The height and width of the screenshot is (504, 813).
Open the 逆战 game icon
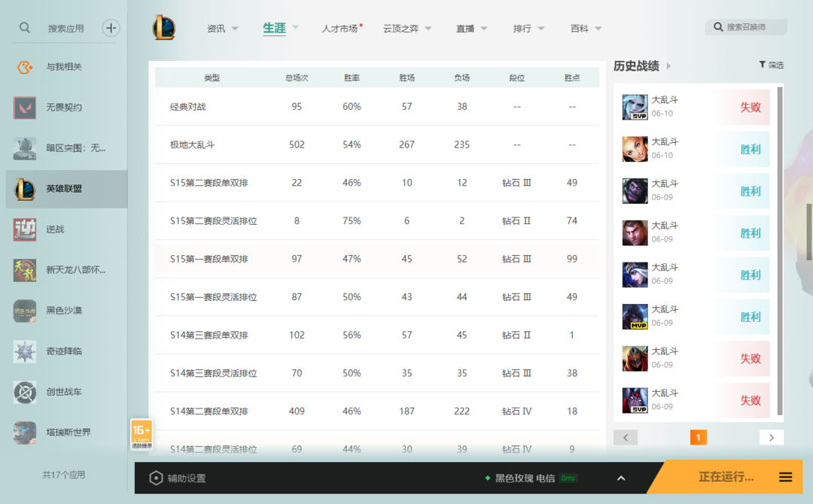point(25,229)
